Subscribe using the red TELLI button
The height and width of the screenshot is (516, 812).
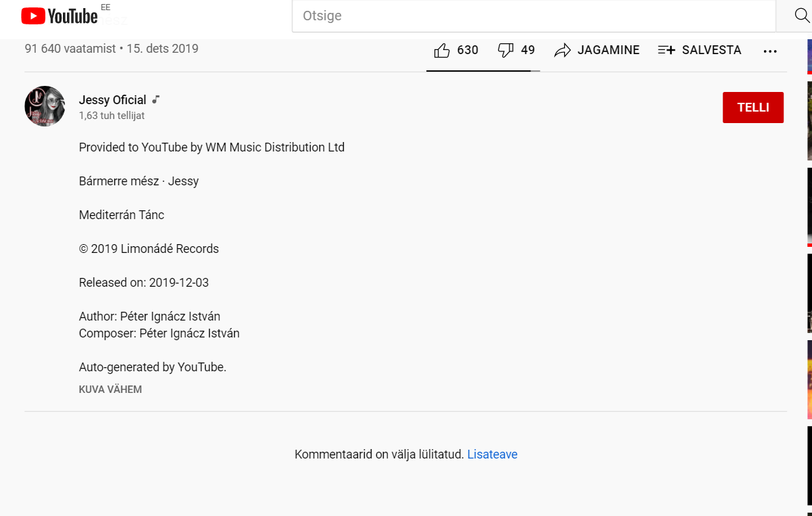(752, 108)
